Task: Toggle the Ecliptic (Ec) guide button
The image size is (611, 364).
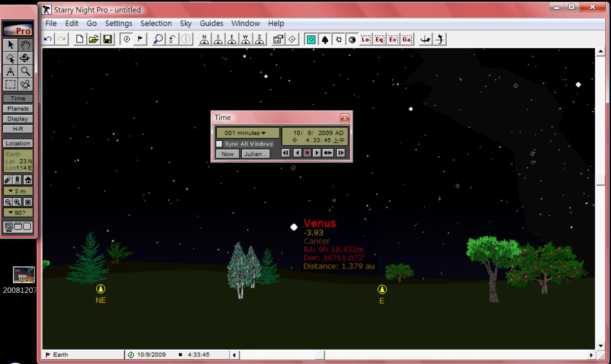Action: [393, 40]
